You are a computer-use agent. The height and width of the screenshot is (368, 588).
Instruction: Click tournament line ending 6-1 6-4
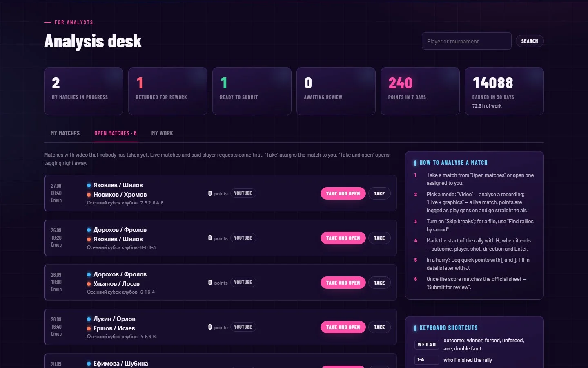[121, 292]
